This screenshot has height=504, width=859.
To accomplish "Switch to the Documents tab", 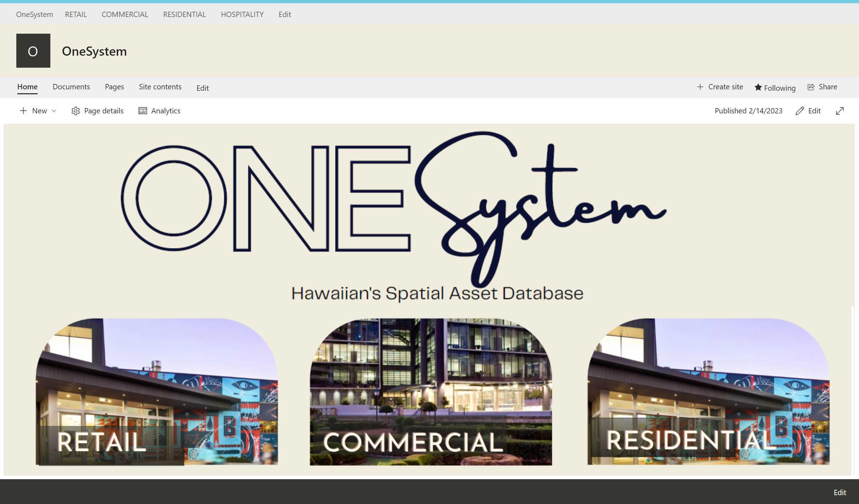I will pyautogui.click(x=71, y=87).
